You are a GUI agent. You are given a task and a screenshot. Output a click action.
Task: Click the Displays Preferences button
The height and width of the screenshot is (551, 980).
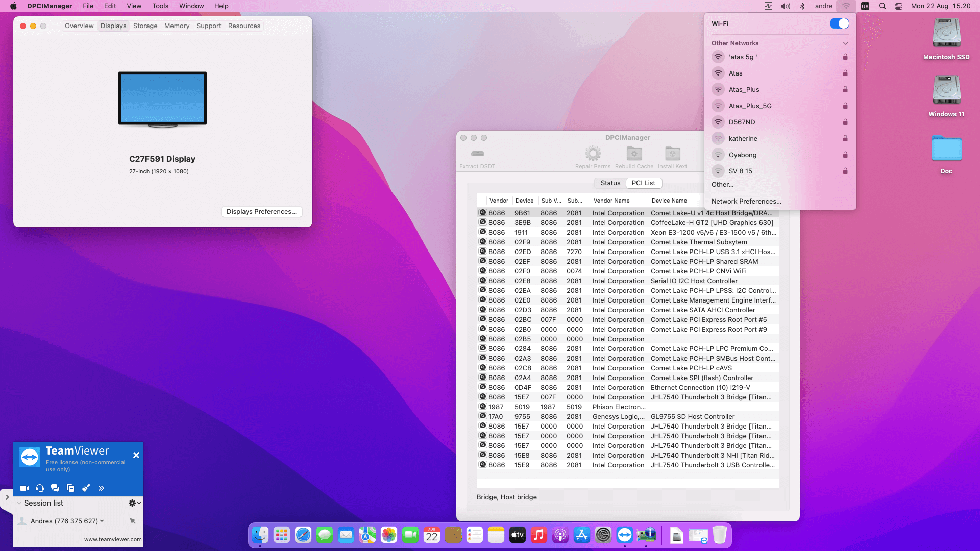coord(261,212)
